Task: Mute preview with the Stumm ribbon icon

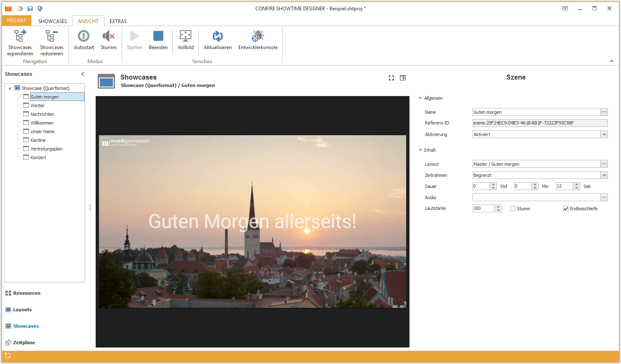Action: tap(108, 37)
